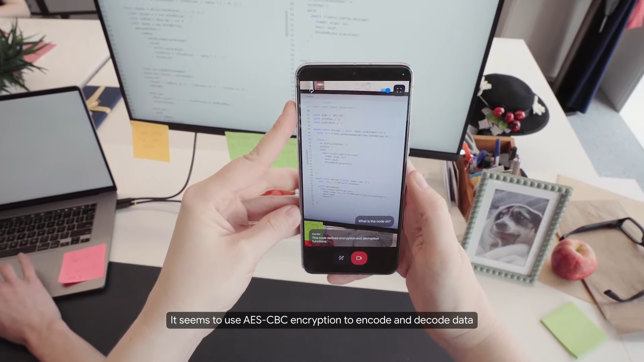Image resolution: width=644 pixels, height=362 pixels.
Task: Tap 'What is the code do?' suggestion chip
Action: pyautogui.click(x=373, y=221)
